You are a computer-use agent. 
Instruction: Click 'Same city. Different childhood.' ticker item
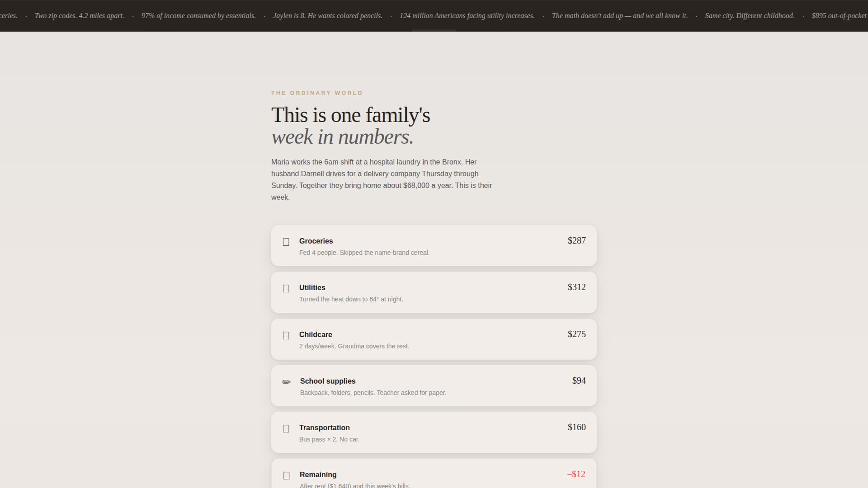click(x=750, y=15)
